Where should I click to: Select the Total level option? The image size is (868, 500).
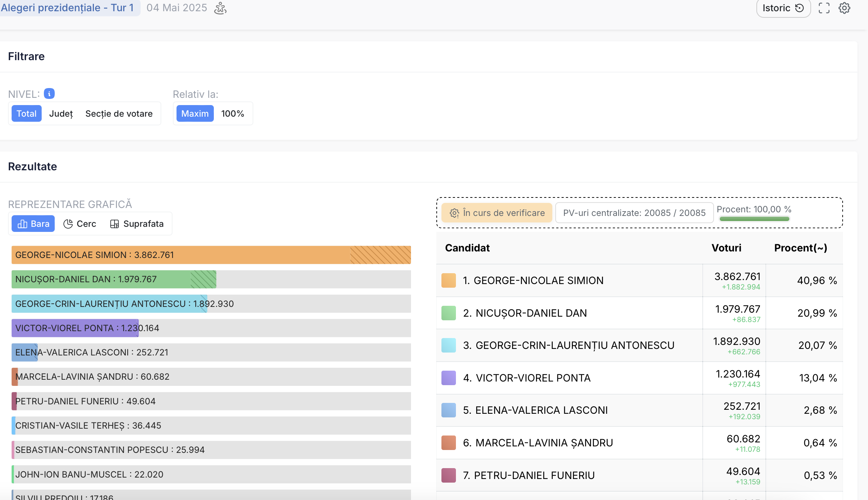click(26, 114)
